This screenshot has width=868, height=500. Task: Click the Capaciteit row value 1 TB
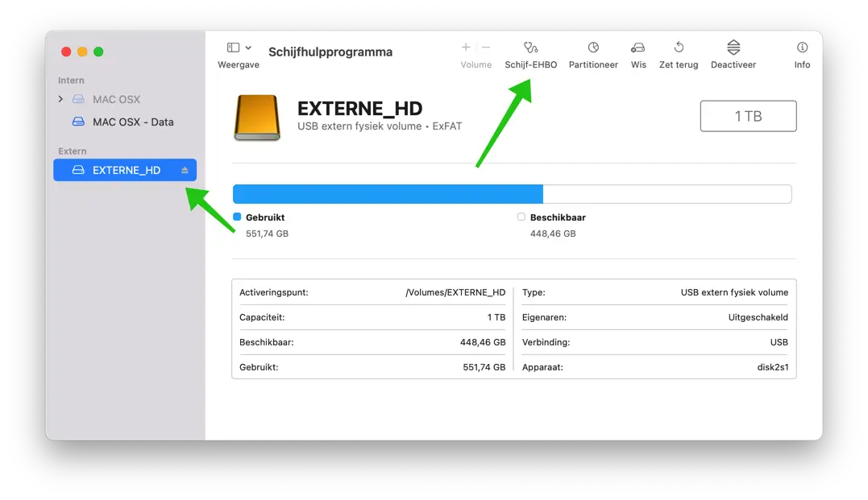(x=496, y=317)
